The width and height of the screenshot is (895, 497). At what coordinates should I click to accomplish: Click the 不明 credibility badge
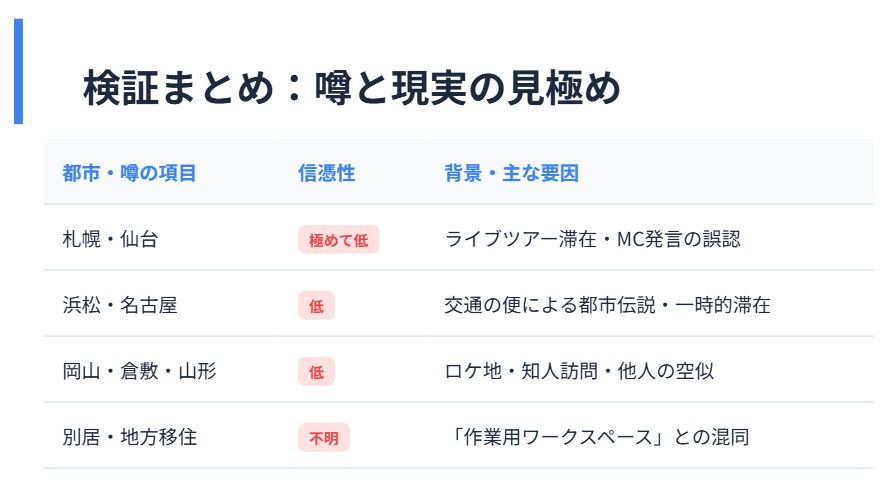point(323,438)
